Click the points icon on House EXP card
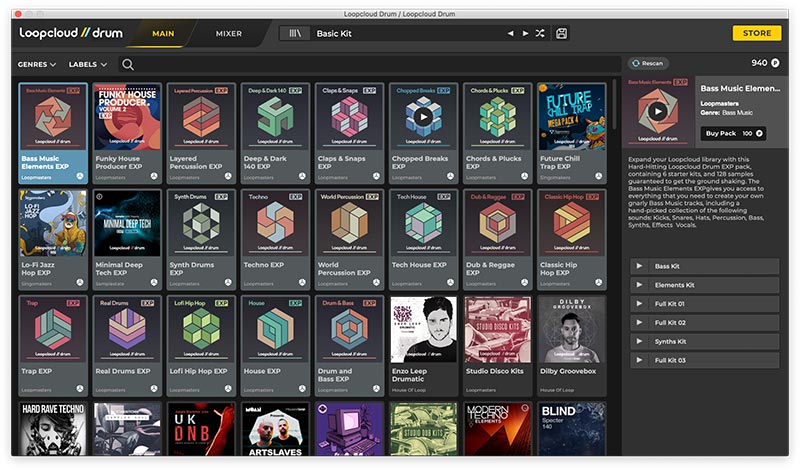 [302, 388]
